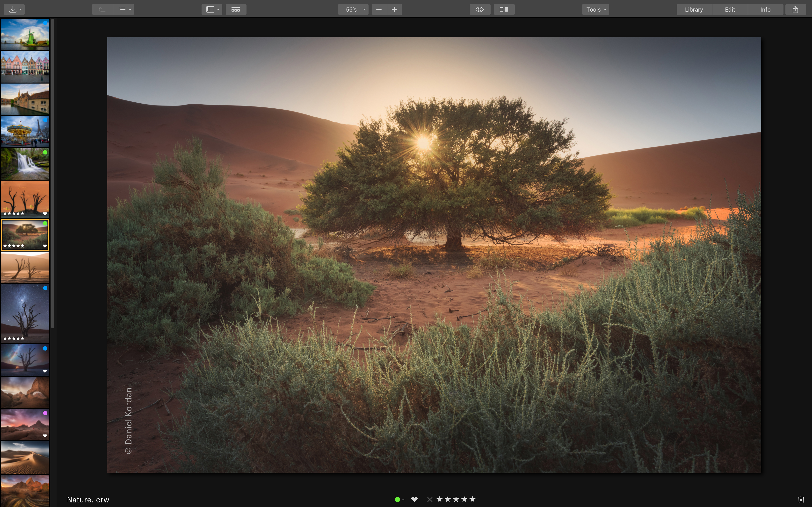This screenshot has width=812, height=507.
Task: Expand the Tools dropdown menu
Action: coord(595,9)
